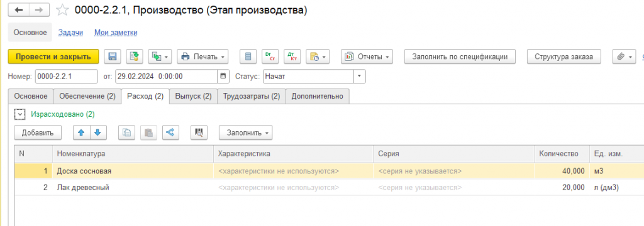Move row down with blue down arrow
The image size is (644, 226).
click(97, 132)
